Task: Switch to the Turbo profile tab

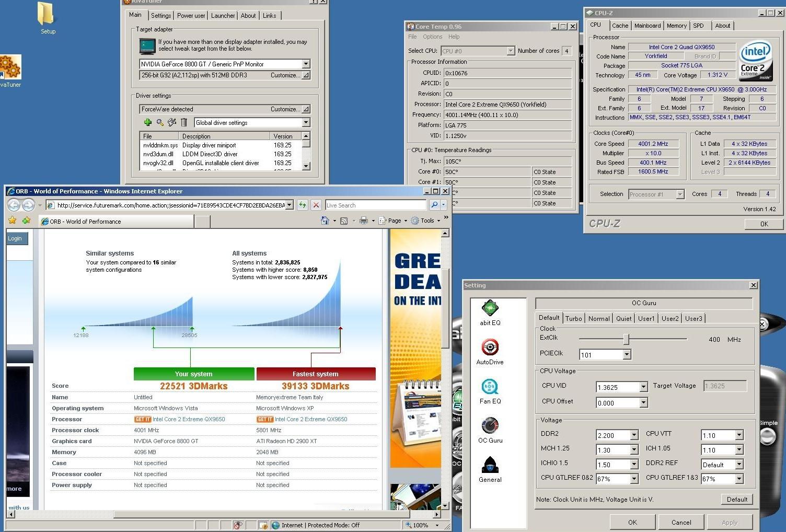Action: pyautogui.click(x=573, y=318)
